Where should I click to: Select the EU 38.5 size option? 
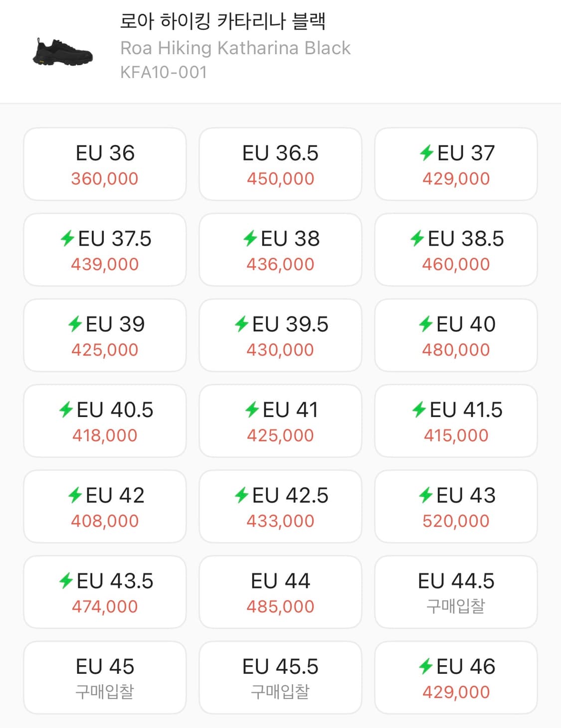point(456,250)
